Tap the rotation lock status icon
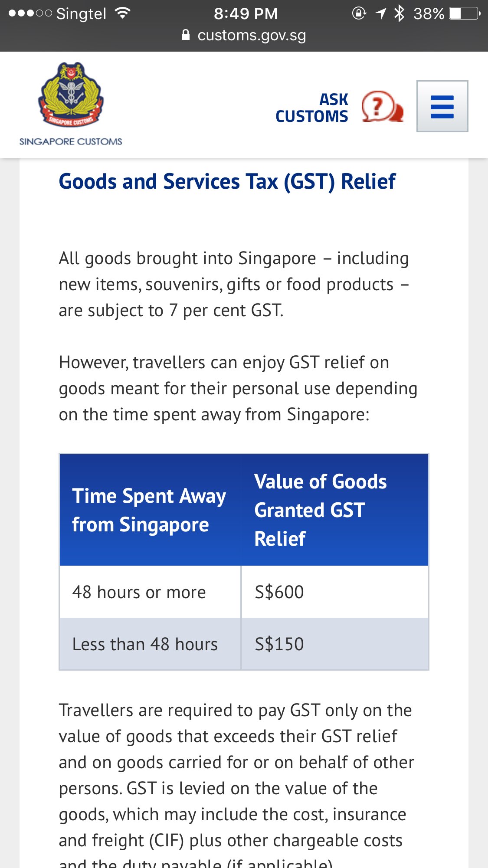Screen dimensions: 488x868 click(x=359, y=13)
